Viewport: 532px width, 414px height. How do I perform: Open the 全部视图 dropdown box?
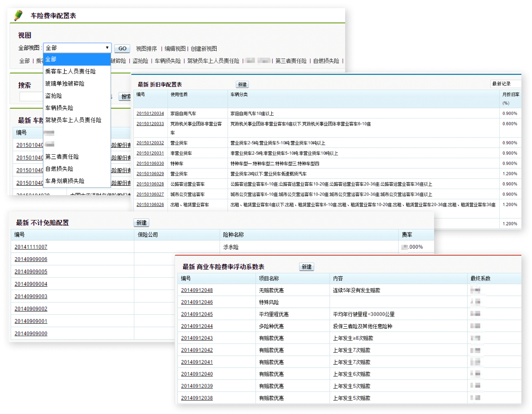tap(77, 48)
